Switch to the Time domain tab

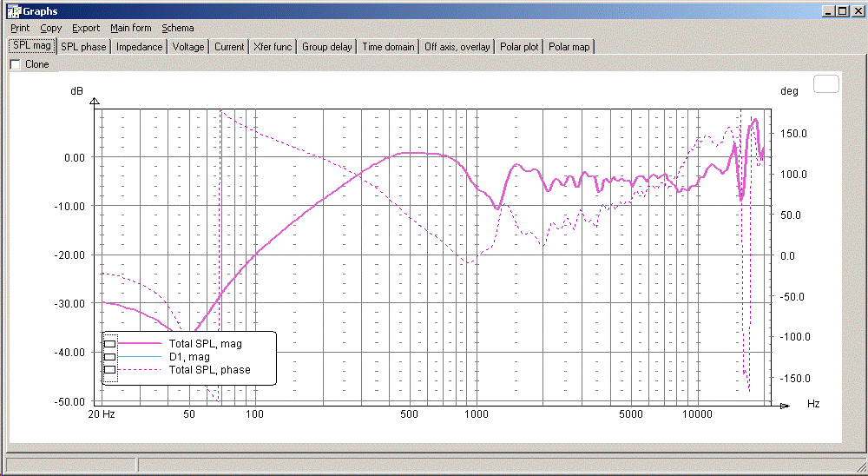tap(389, 47)
